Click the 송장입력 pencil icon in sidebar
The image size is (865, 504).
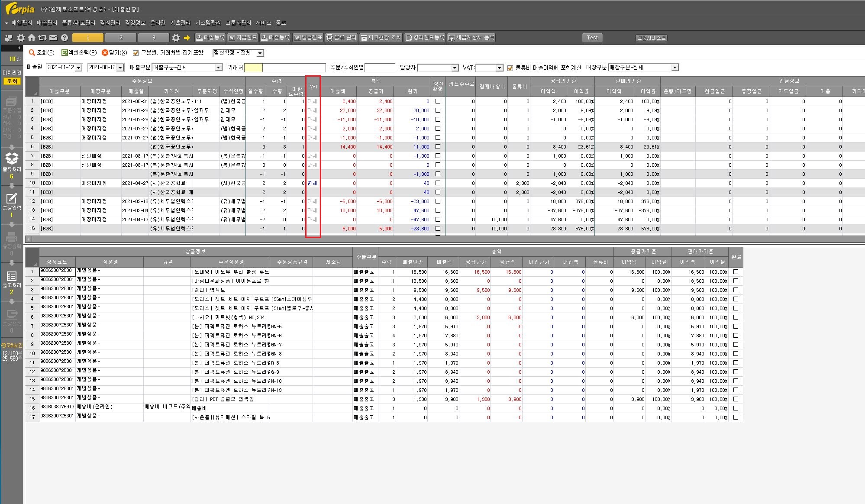point(11,198)
